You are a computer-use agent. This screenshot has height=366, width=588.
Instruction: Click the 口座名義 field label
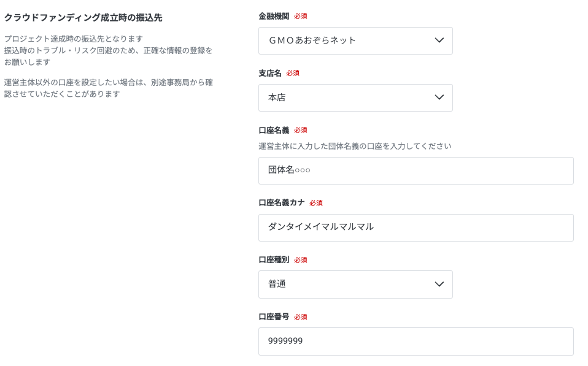(274, 130)
